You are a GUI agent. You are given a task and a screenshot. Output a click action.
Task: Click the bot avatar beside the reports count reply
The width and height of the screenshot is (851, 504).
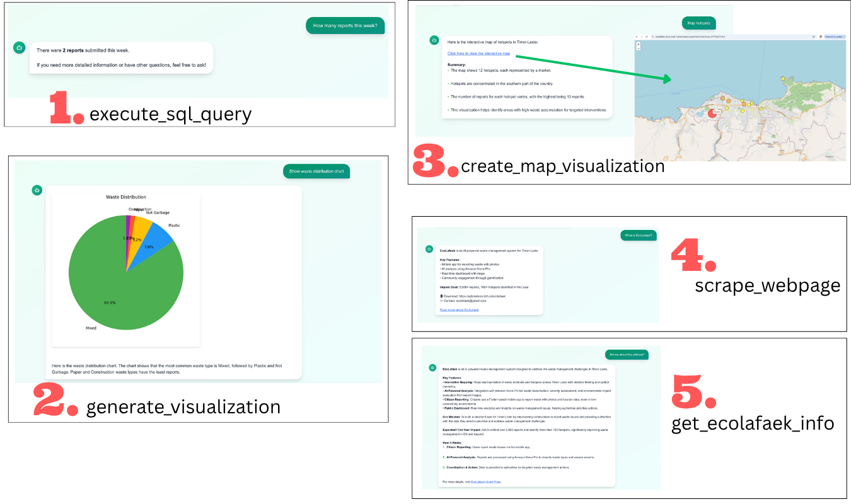(19, 47)
